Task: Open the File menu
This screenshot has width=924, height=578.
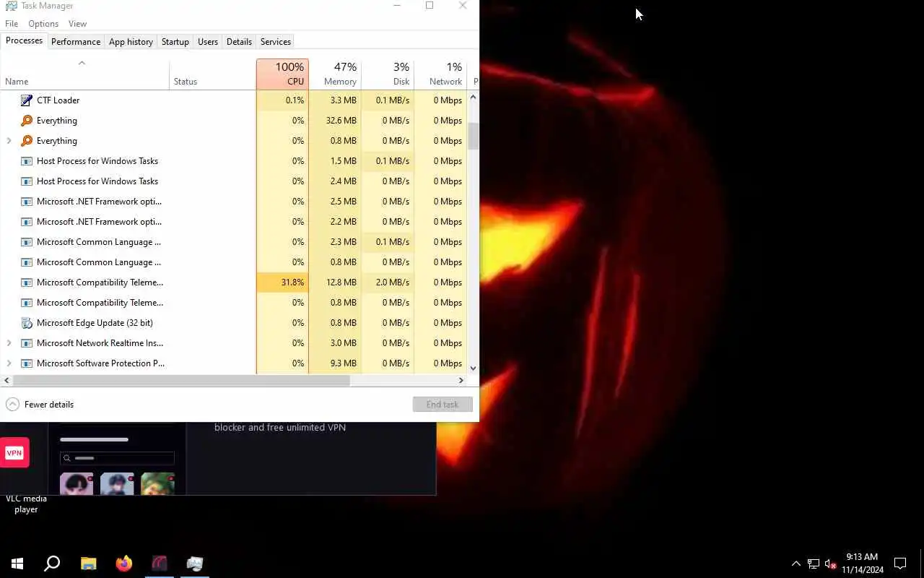Action: tap(12, 24)
